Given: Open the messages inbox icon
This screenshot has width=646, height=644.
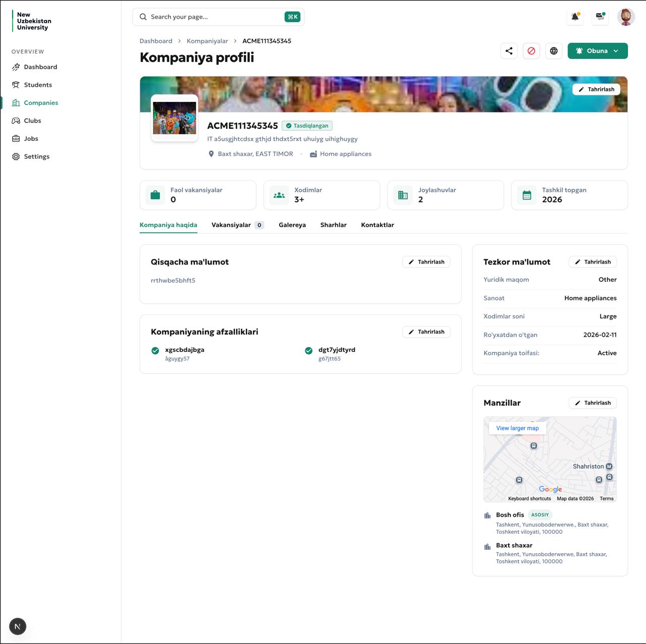Looking at the screenshot, I should [x=600, y=17].
